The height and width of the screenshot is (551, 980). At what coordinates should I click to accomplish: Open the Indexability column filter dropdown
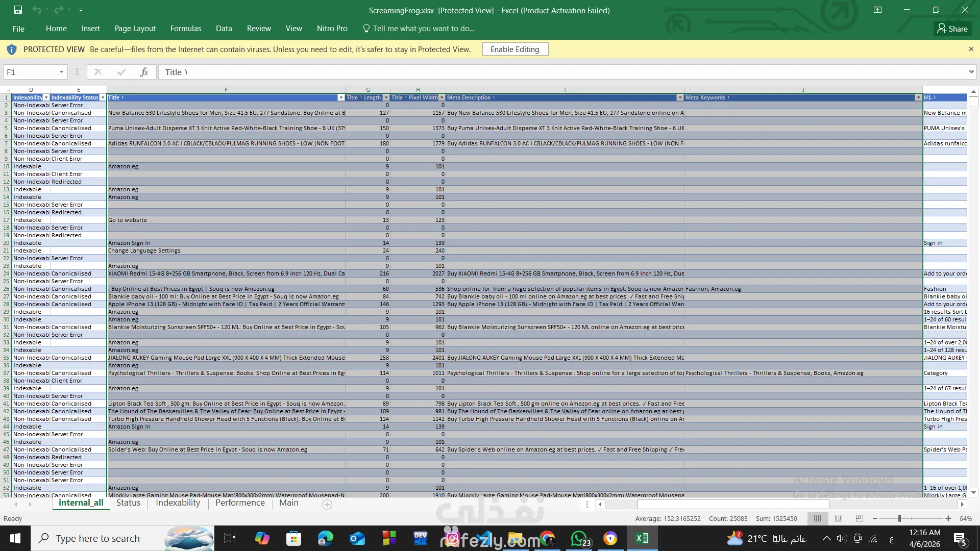46,97
